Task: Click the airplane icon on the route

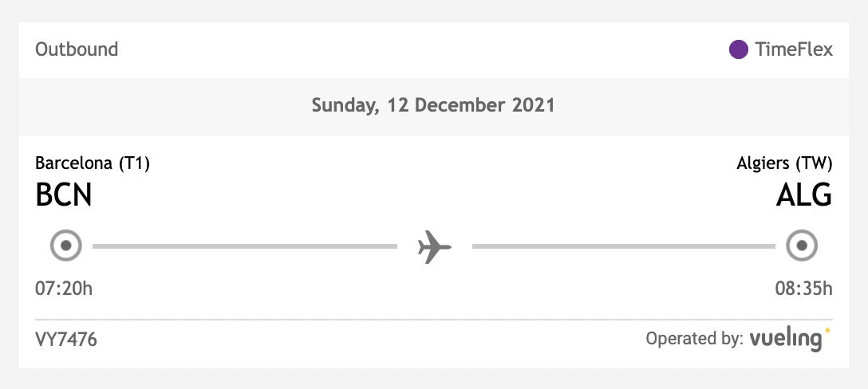Action: (434, 246)
